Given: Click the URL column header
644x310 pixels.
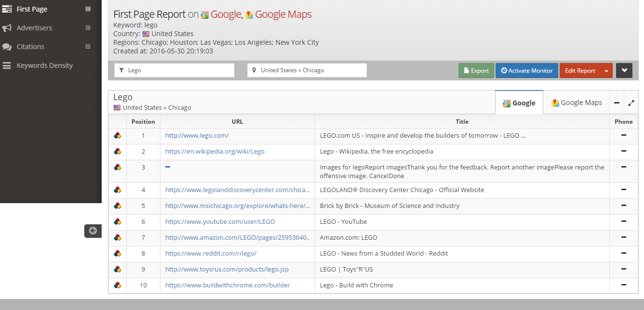Looking at the screenshot, I should [x=237, y=122].
